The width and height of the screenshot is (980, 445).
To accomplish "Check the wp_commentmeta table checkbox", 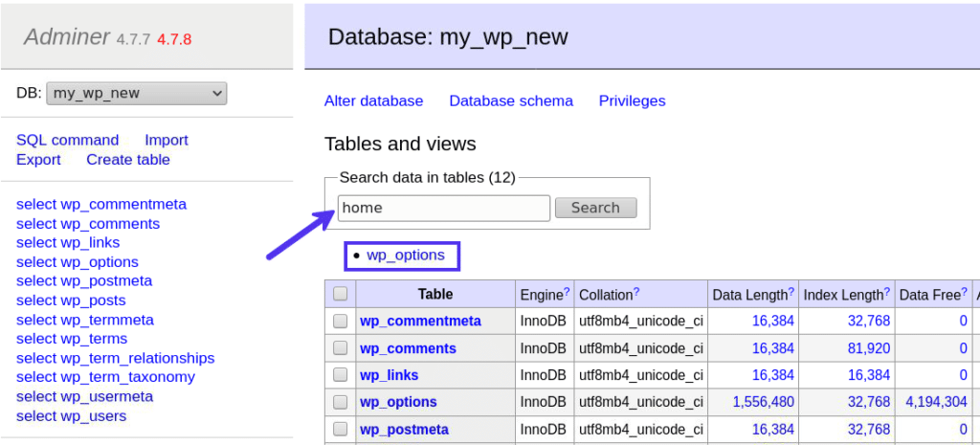I will coord(340,322).
